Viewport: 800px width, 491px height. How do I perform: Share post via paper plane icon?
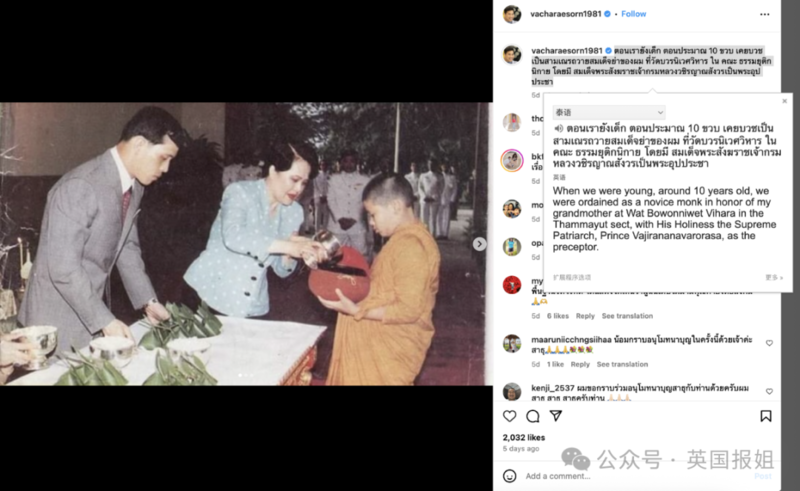pyautogui.click(x=556, y=416)
